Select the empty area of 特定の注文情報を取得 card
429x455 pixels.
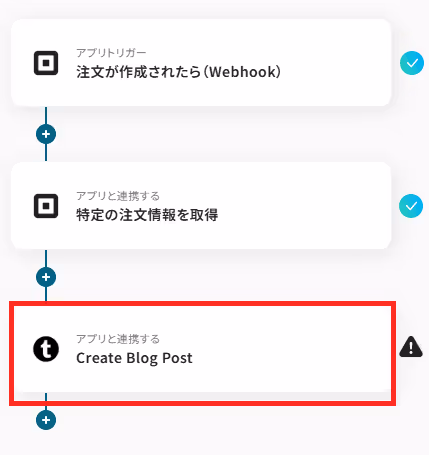[x=300, y=206]
